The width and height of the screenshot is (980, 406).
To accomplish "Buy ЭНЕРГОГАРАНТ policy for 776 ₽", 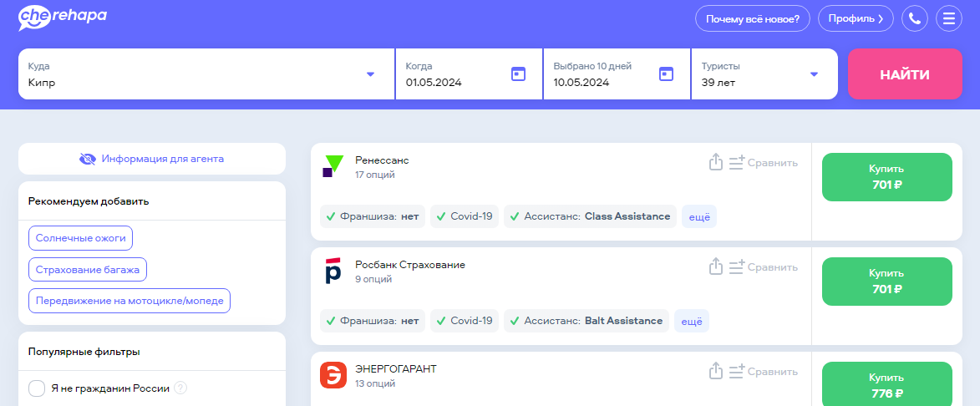I will click(x=887, y=385).
